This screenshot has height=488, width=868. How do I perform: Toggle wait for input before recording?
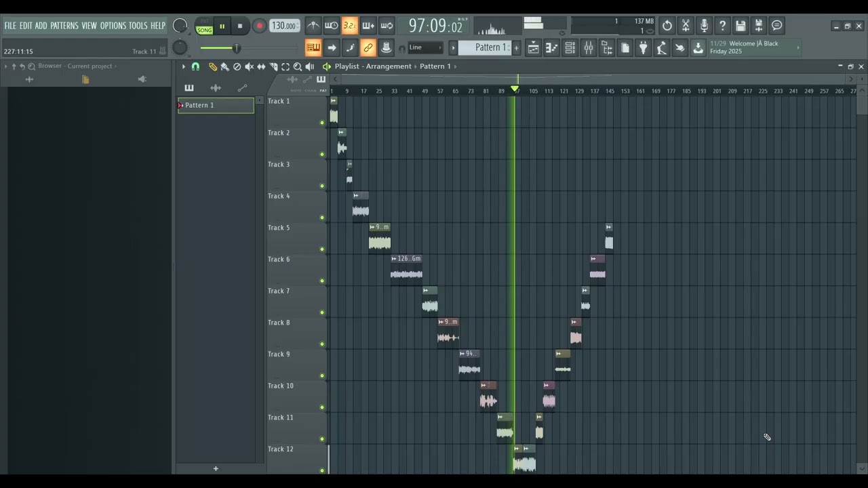[x=331, y=26]
